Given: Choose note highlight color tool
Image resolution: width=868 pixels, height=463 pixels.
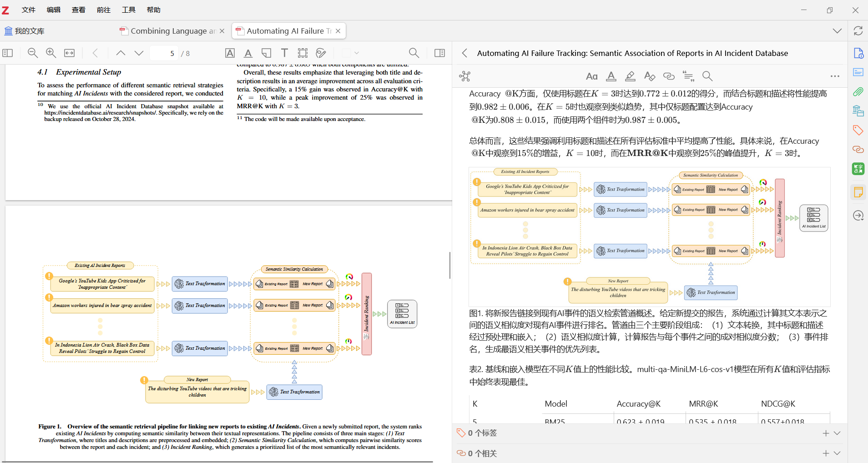Looking at the screenshot, I should click(630, 76).
